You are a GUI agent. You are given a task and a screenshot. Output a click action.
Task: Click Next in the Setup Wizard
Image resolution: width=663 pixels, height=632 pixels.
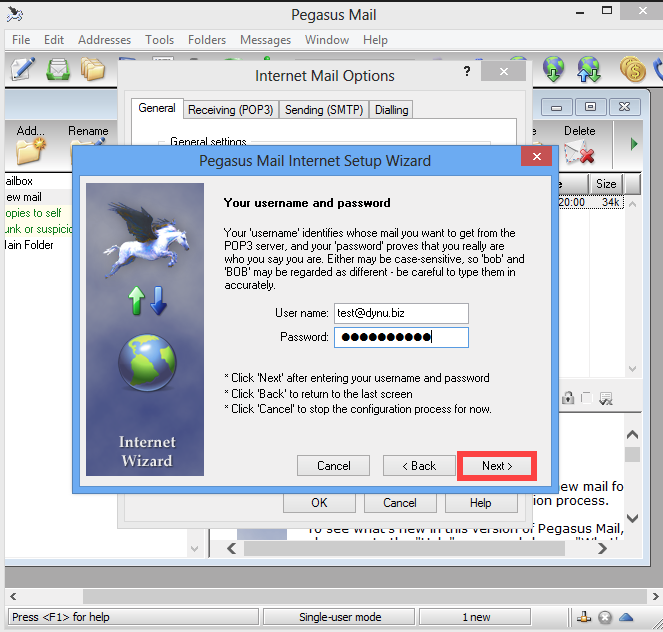click(497, 466)
